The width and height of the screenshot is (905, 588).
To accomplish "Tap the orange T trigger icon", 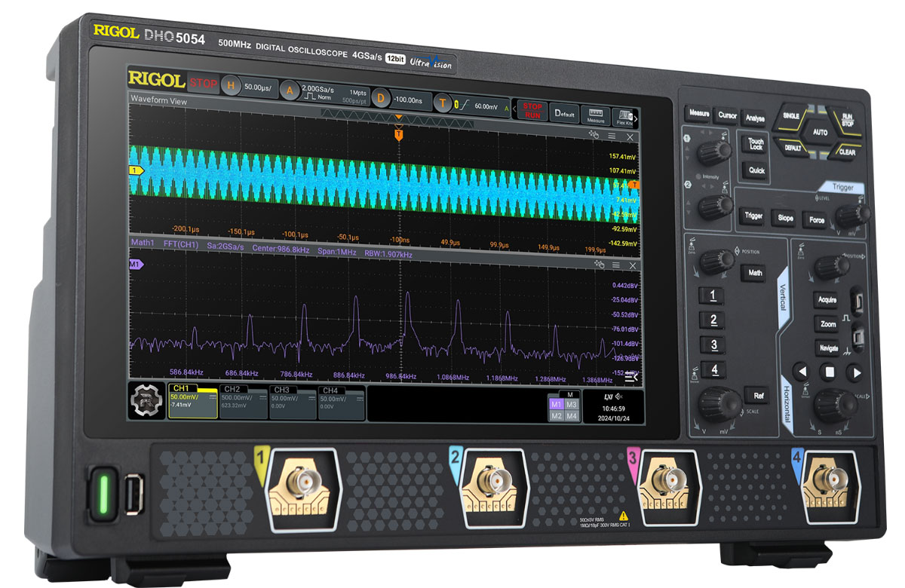I will [443, 103].
